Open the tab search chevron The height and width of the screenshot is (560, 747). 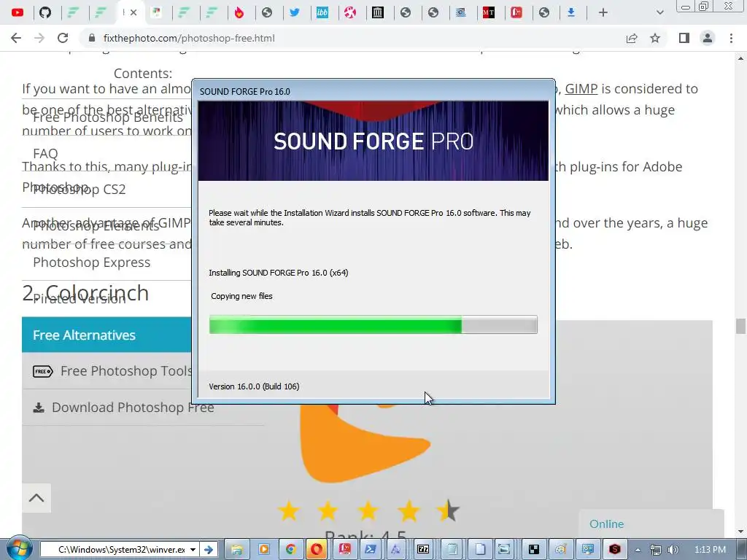click(659, 12)
